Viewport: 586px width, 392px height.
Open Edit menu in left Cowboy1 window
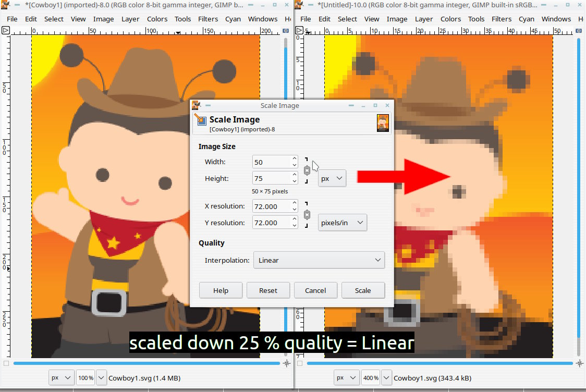pyautogui.click(x=31, y=19)
